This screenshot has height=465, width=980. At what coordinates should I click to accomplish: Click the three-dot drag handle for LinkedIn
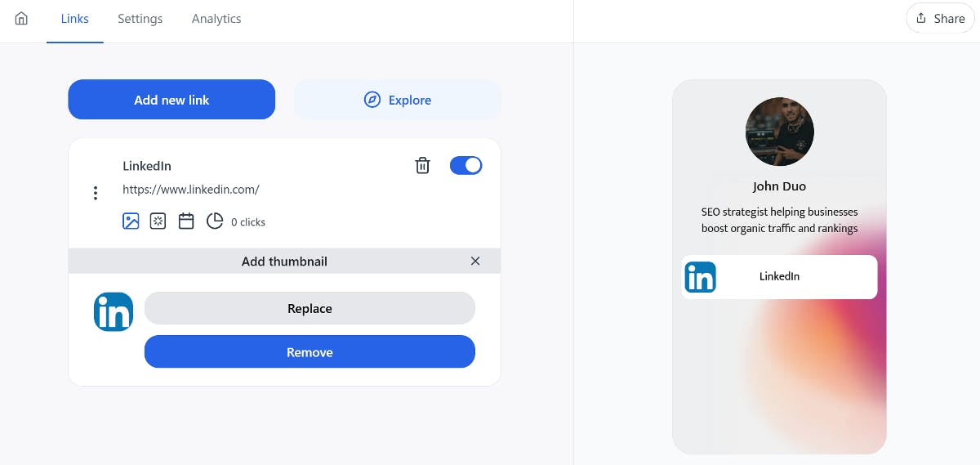tap(96, 193)
